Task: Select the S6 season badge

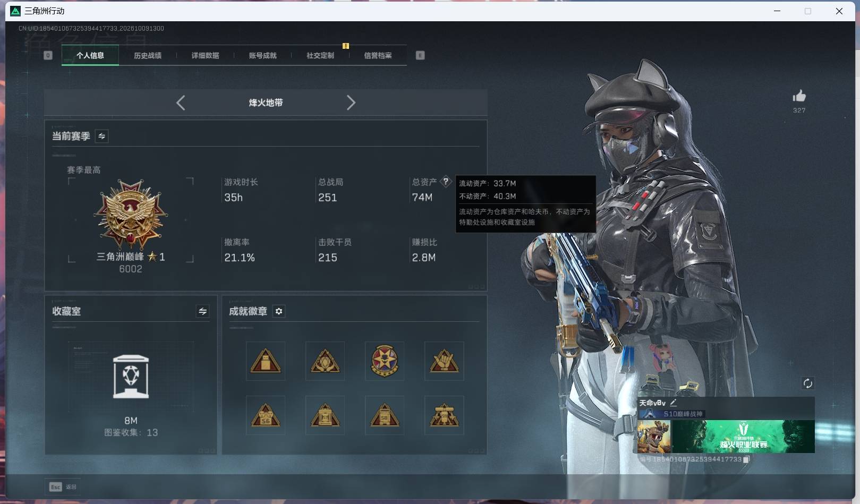Action: (266, 415)
